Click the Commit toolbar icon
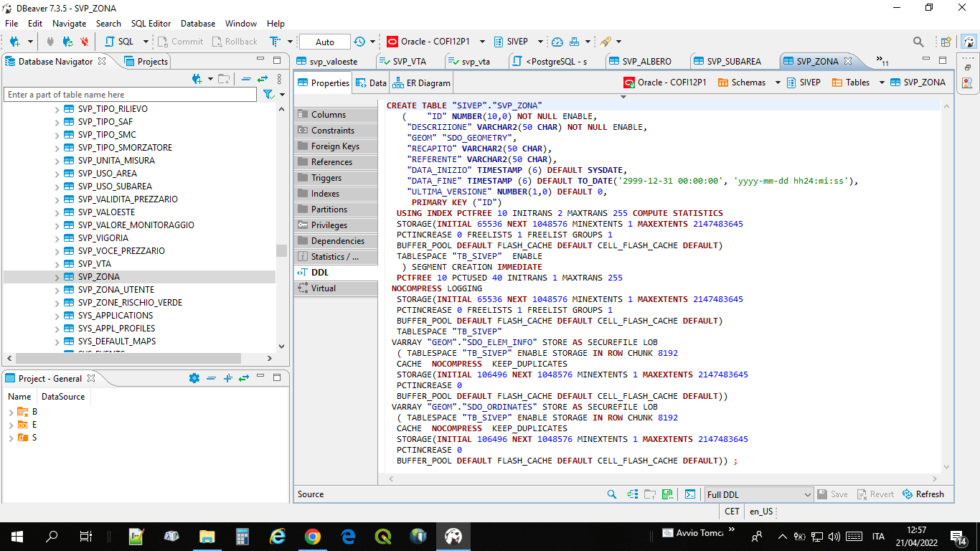Screen dimensions: 980x551 pos(180,41)
